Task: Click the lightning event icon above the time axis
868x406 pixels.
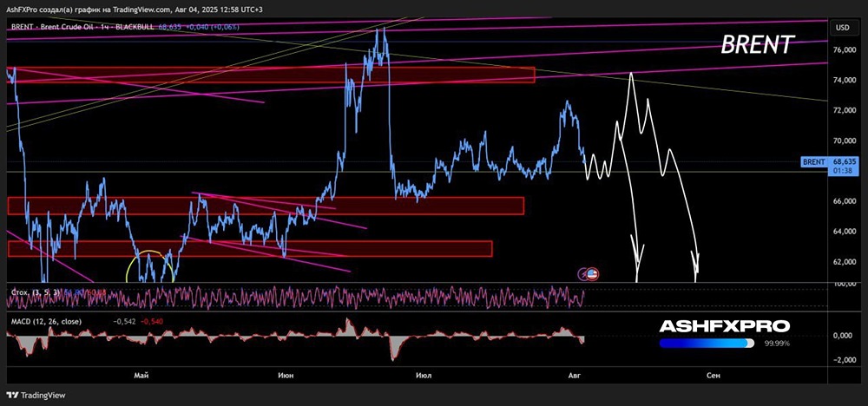Action: pyautogui.click(x=583, y=273)
